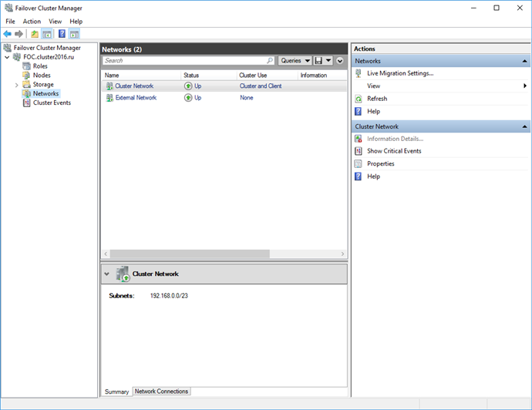Click the Nodes icon in the tree
Image resolution: width=532 pixels, height=410 pixels.
coord(26,76)
